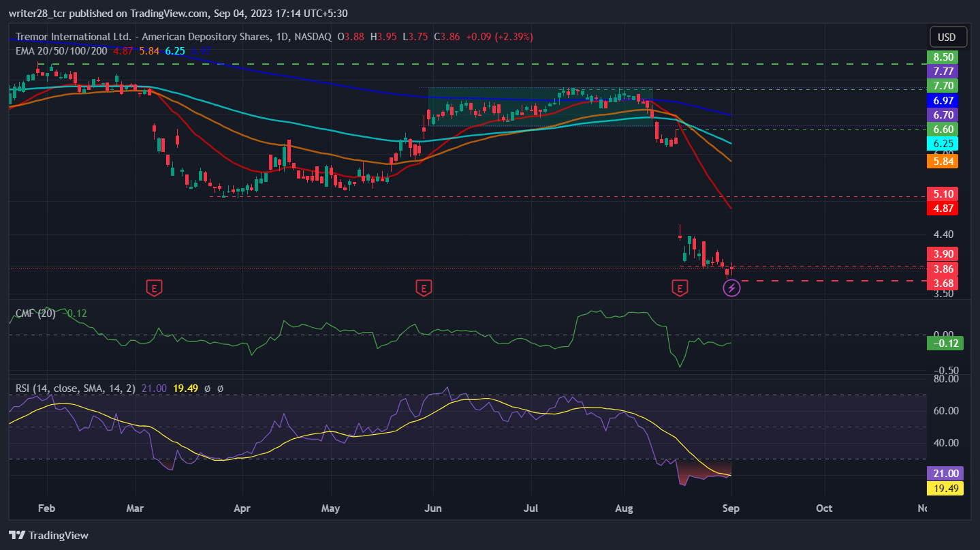
Task: Click the 4.87 red label on the price axis
Action: point(943,208)
